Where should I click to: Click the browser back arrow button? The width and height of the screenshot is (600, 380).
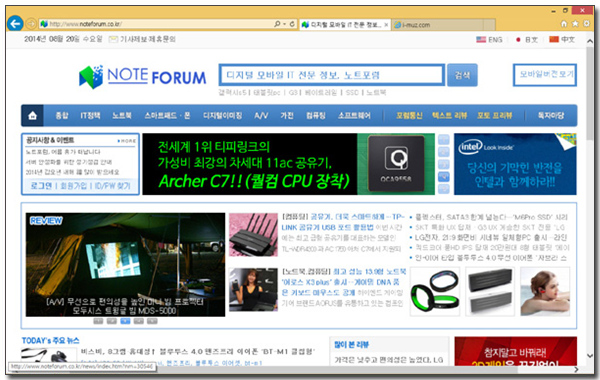click(15, 24)
